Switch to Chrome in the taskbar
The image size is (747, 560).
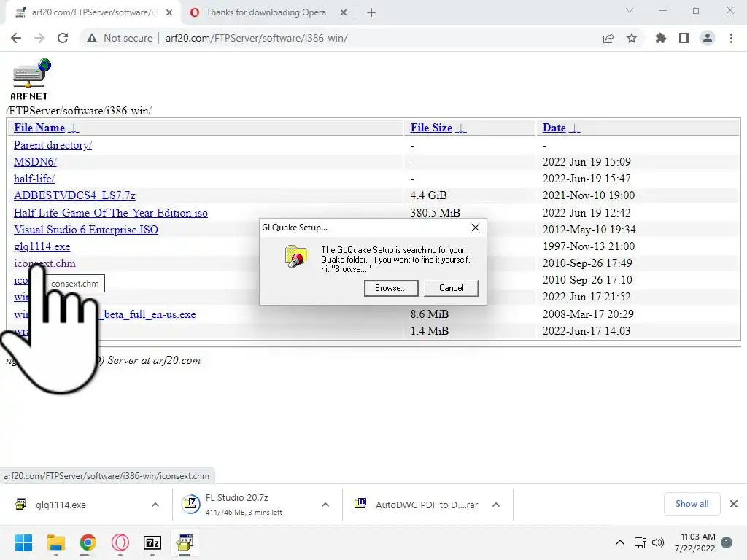[88, 542]
